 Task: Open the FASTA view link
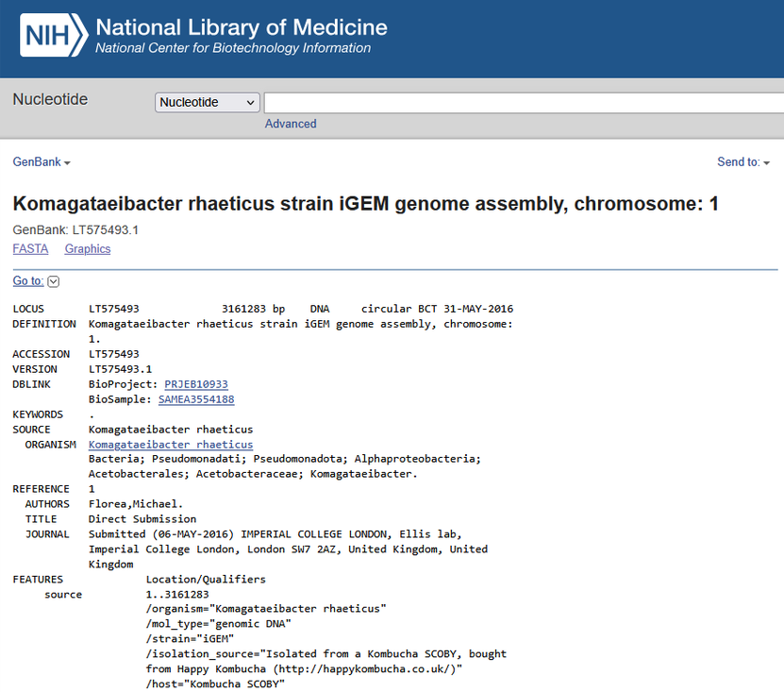(x=30, y=249)
